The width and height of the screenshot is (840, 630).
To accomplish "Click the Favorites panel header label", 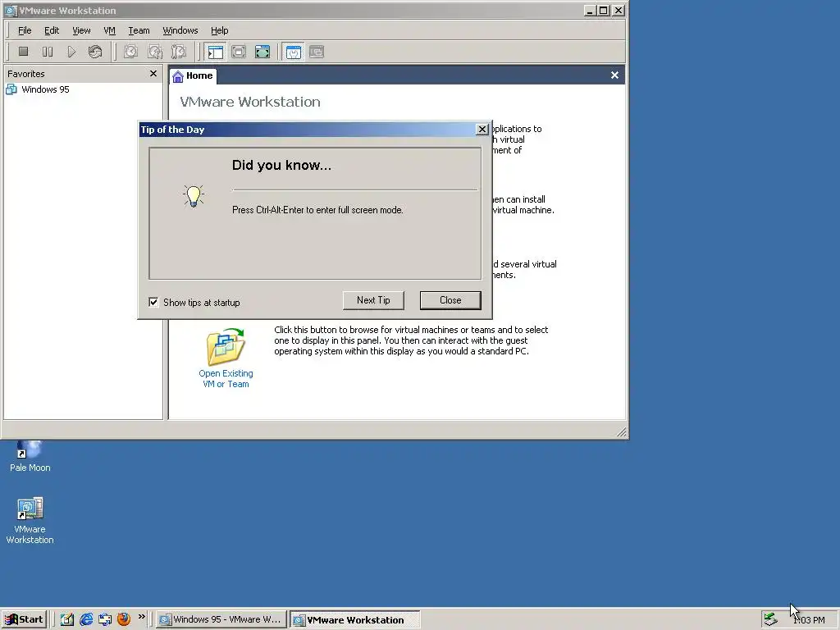I will coord(26,74).
